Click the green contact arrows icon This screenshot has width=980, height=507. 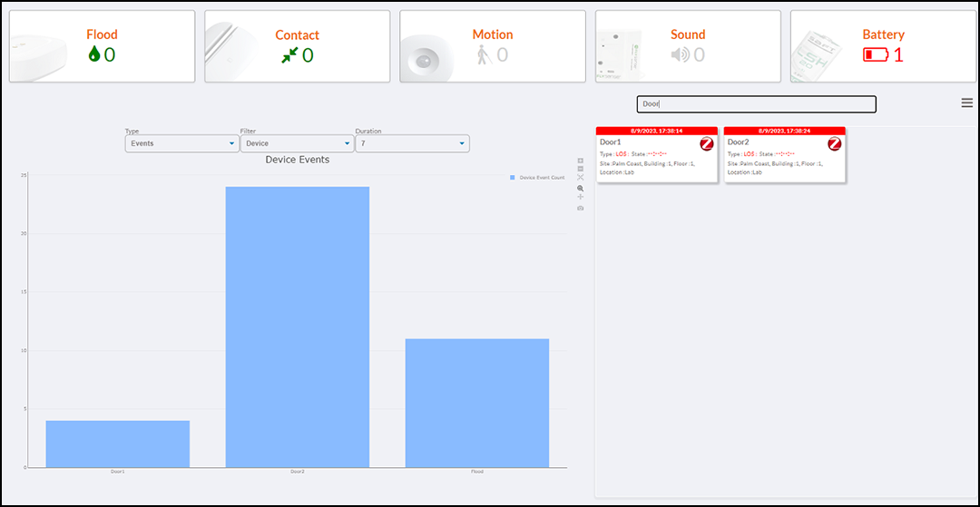pyautogui.click(x=289, y=55)
